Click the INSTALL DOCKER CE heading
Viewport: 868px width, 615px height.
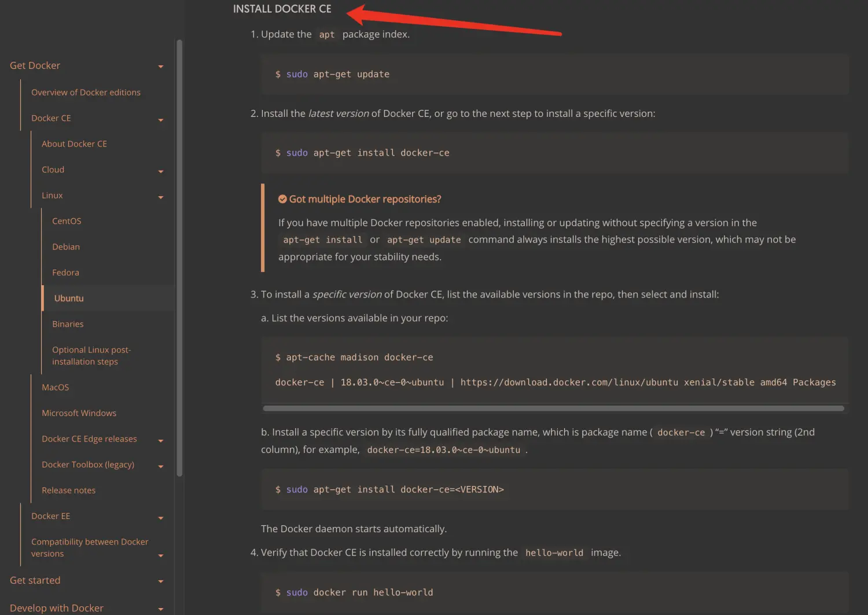[x=282, y=9]
